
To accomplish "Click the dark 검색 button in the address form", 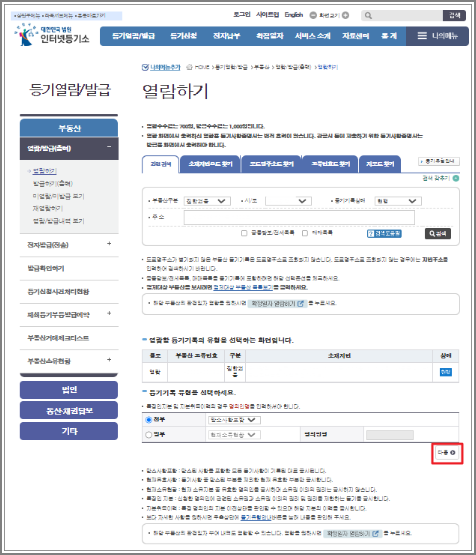I will [438, 234].
